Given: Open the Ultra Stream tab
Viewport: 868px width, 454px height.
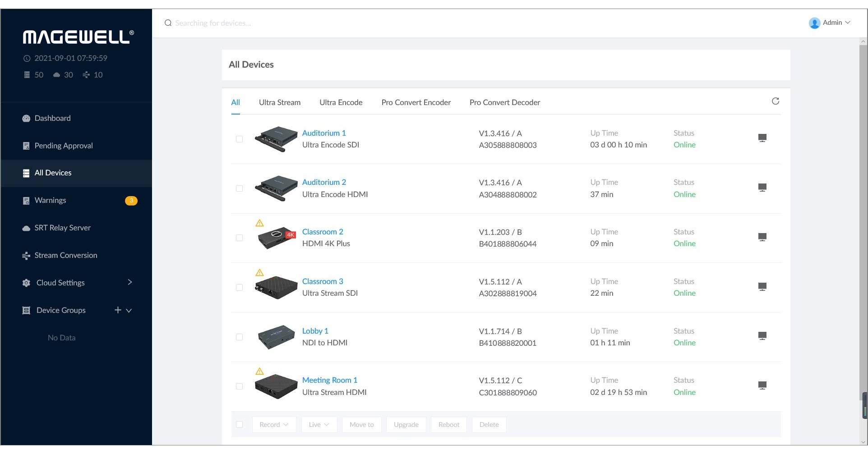Looking at the screenshot, I should click(x=279, y=102).
